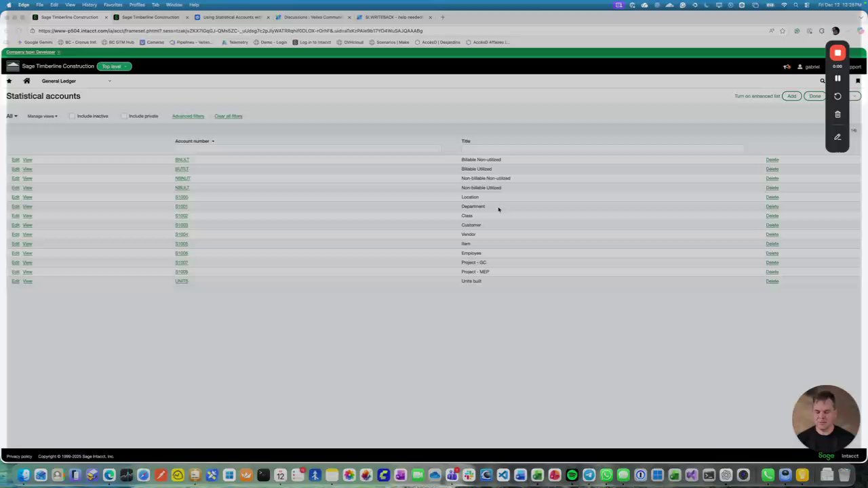The width and height of the screenshot is (868, 488).
Task: Go to home via house icon
Action: pyautogui.click(x=26, y=81)
